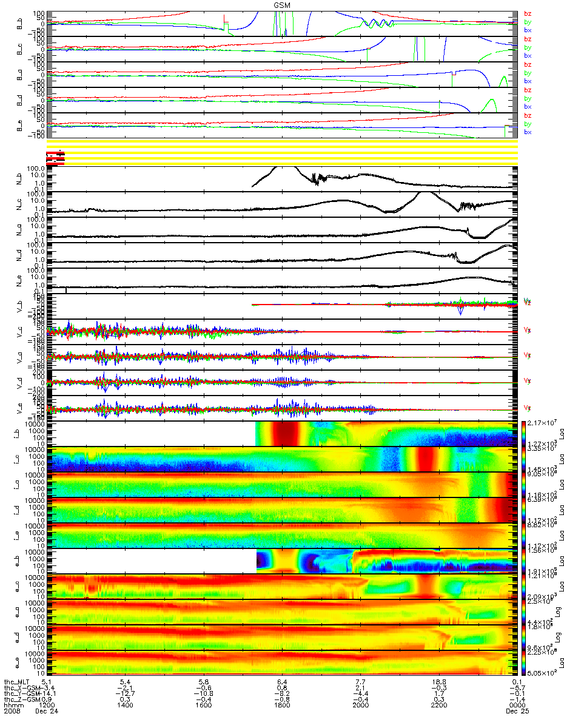Click the 1400 time tick label
The height and width of the screenshot is (728, 564).
126,706
